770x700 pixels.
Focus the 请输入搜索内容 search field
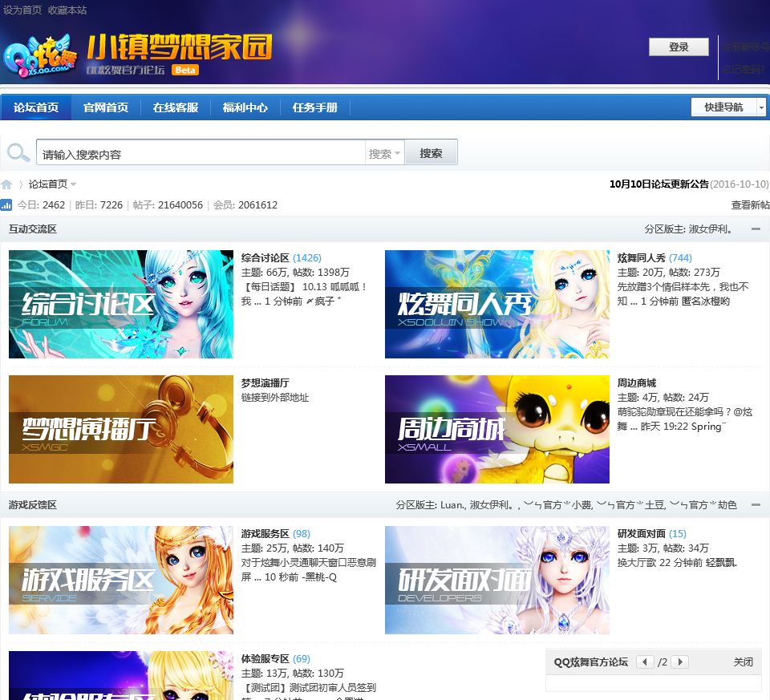point(201,153)
